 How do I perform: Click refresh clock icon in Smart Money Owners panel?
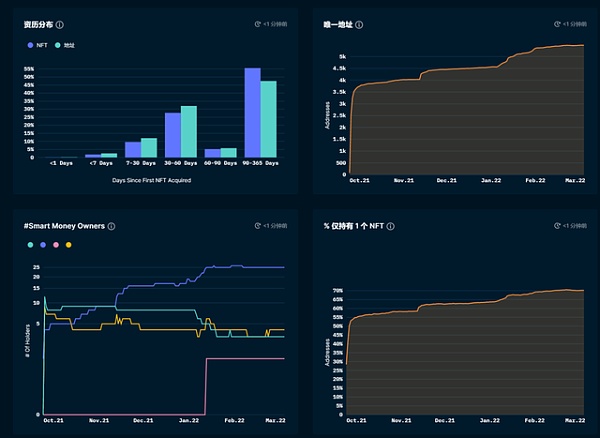click(259, 226)
